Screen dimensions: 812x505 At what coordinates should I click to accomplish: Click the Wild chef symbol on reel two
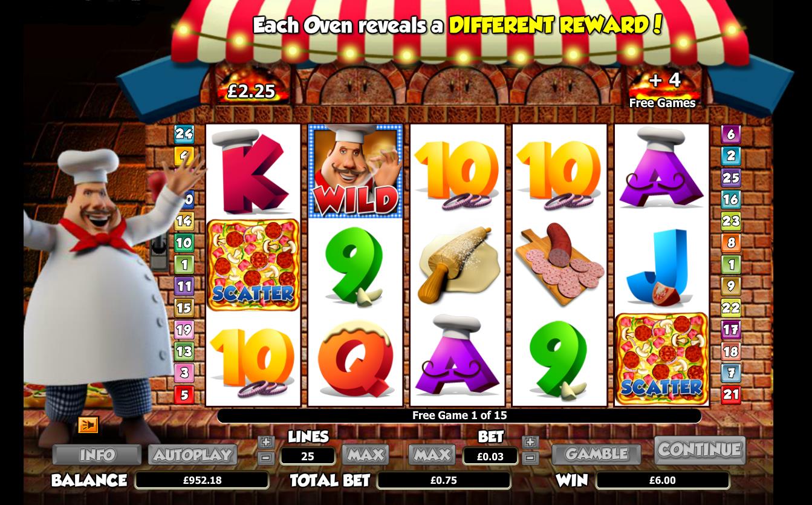[x=356, y=171]
